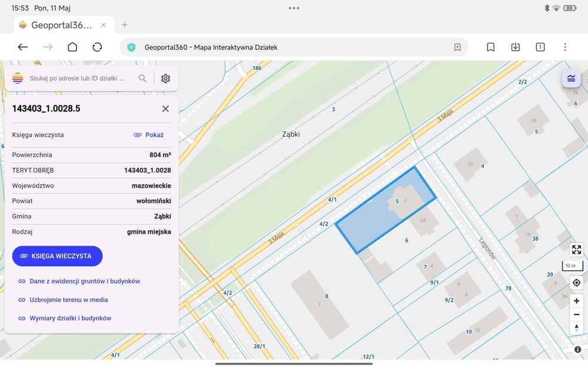Click the parcel ID heading 143403_1.0028.5
Image resolution: width=588 pixels, height=368 pixels.
[x=46, y=108]
